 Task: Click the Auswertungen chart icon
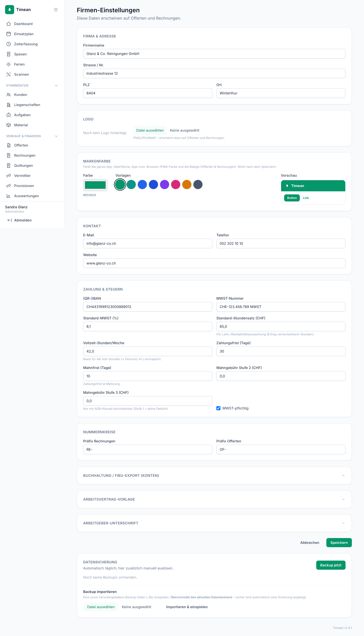pos(8,196)
